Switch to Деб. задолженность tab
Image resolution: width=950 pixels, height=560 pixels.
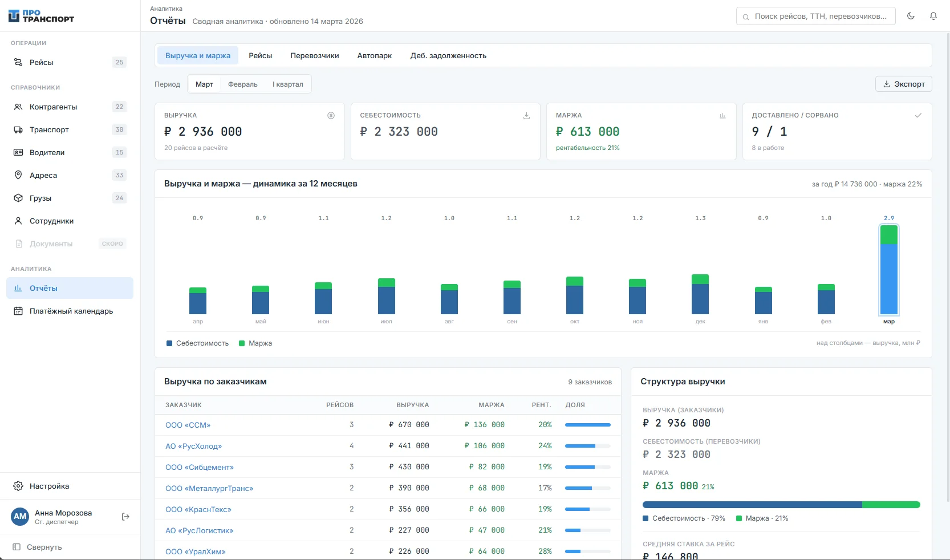[448, 56]
